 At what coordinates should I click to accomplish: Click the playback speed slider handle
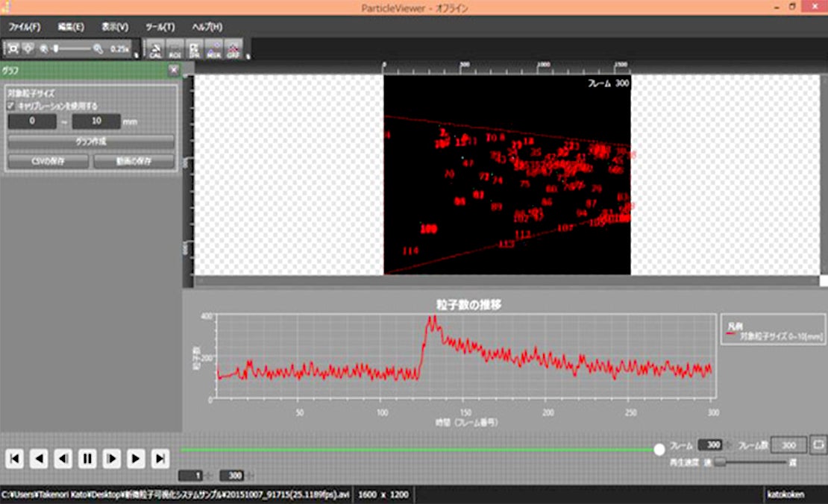tap(720, 462)
